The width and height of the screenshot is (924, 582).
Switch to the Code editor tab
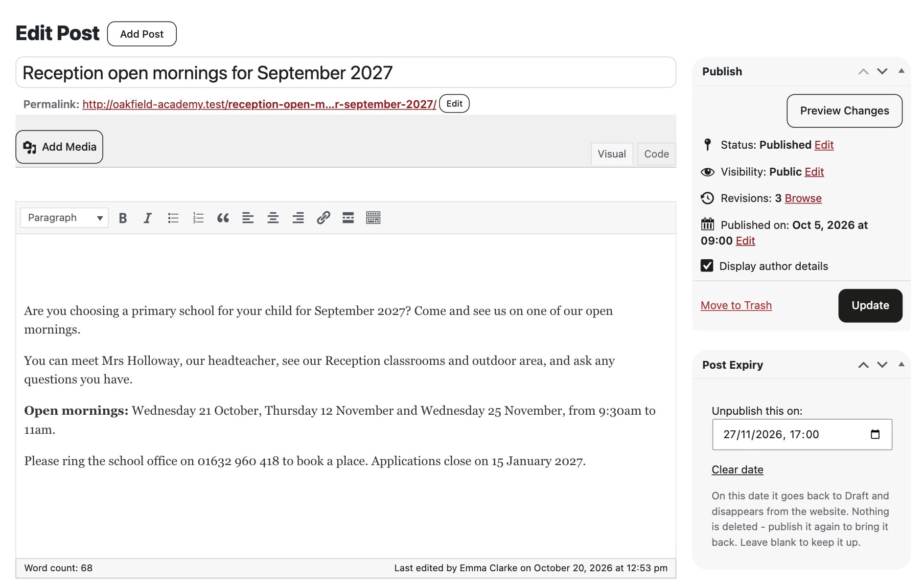656,154
